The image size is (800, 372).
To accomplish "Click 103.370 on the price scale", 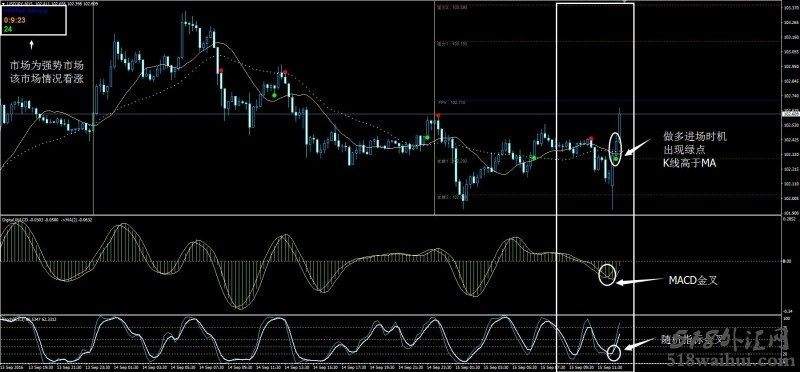I will [x=790, y=7].
